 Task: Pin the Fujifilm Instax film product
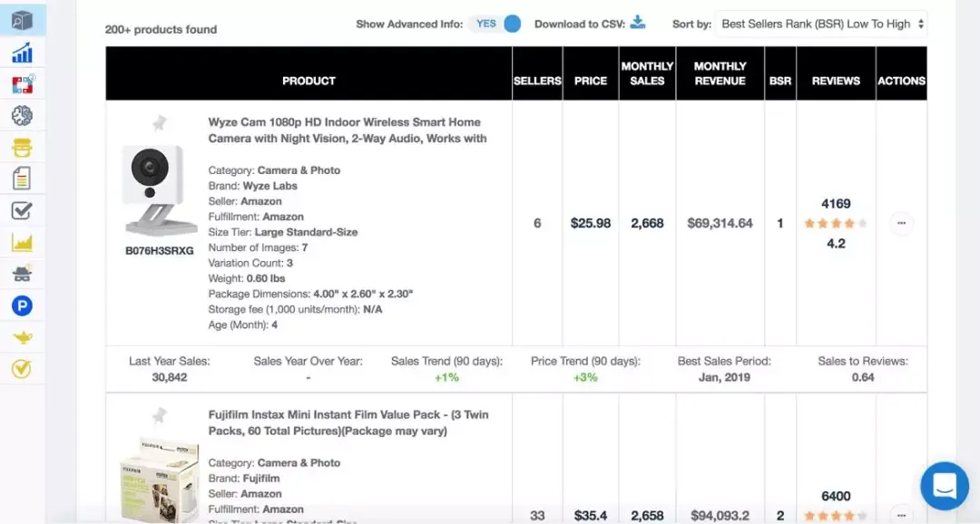160,414
